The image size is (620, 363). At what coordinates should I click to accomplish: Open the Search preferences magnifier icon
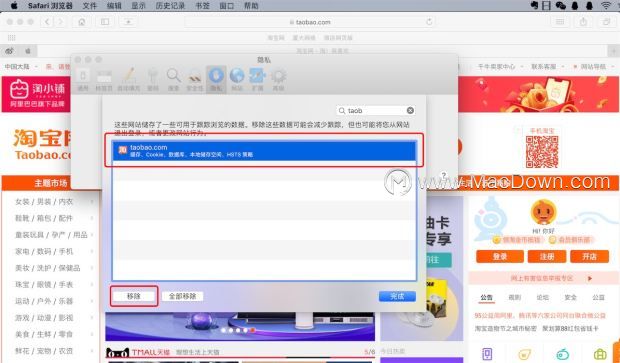(x=174, y=79)
